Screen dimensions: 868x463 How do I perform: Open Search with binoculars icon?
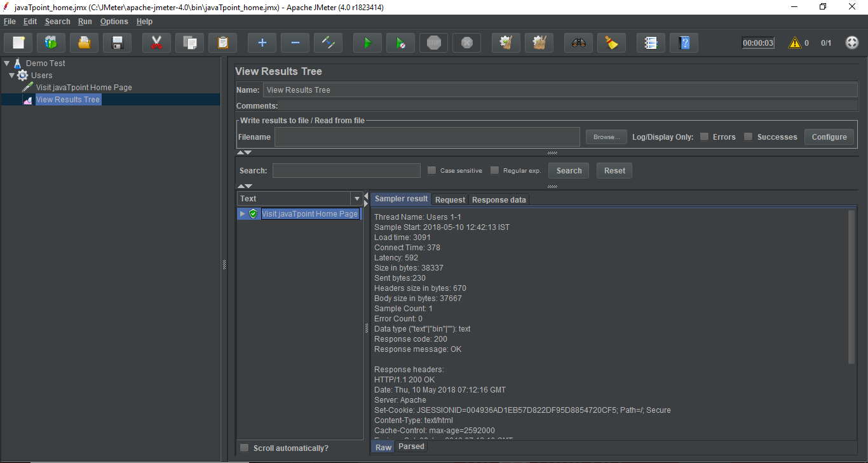pyautogui.click(x=578, y=43)
